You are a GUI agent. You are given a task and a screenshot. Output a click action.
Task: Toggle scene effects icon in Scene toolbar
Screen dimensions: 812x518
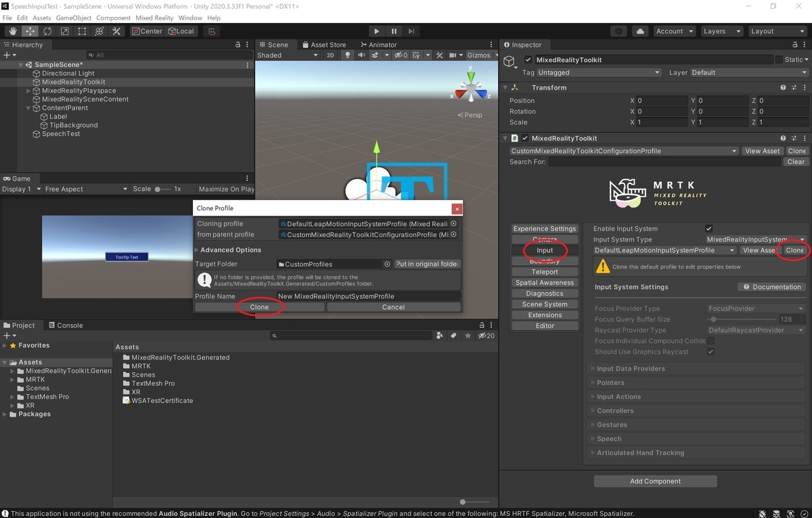(x=376, y=55)
